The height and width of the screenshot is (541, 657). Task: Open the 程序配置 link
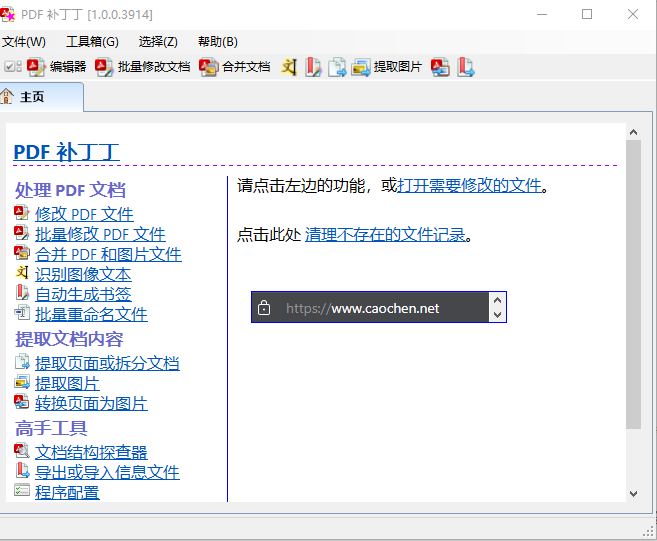click(67, 492)
